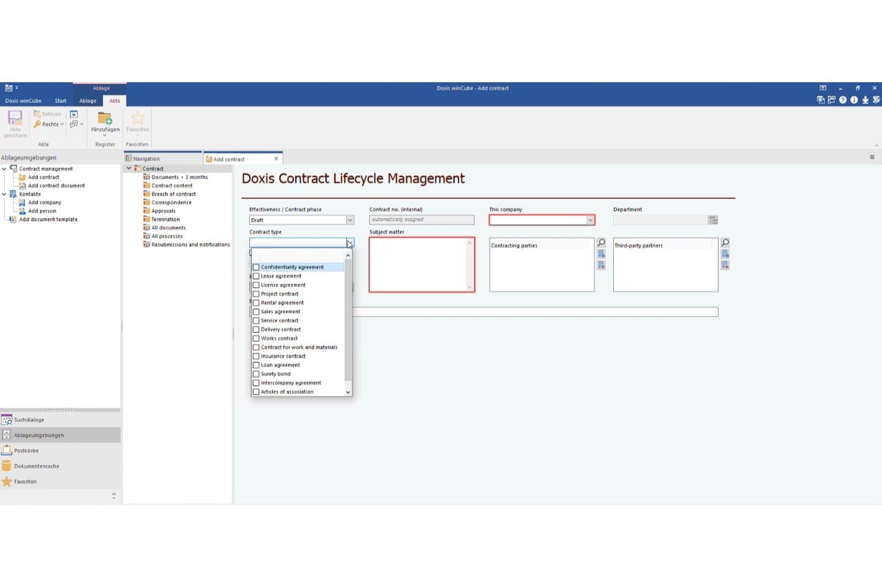Image resolution: width=882 pixels, height=588 pixels.
Task: Open Doxis winCube menu tab
Action: click(23, 101)
